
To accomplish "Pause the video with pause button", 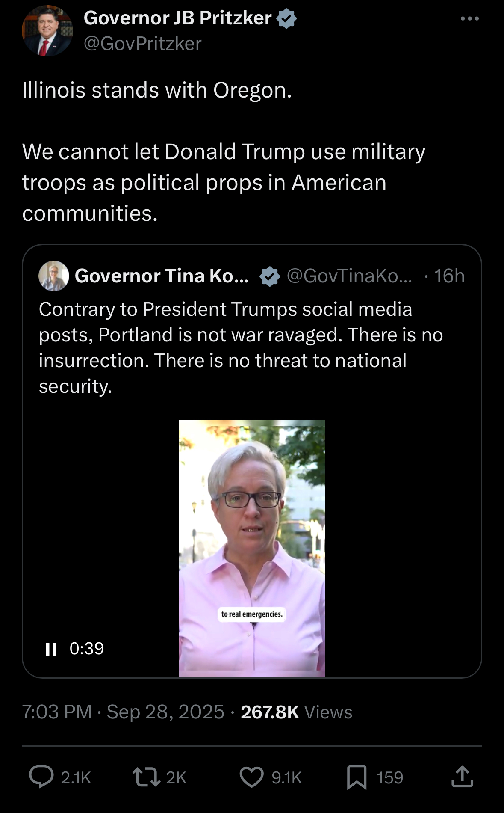I will coord(51,649).
